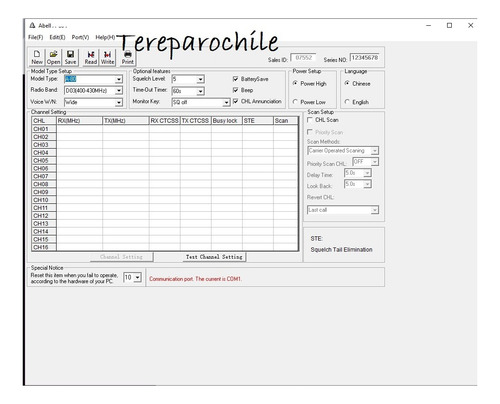Select the CH02 row header
Screen dimensions: 500x404
[x=44, y=137]
